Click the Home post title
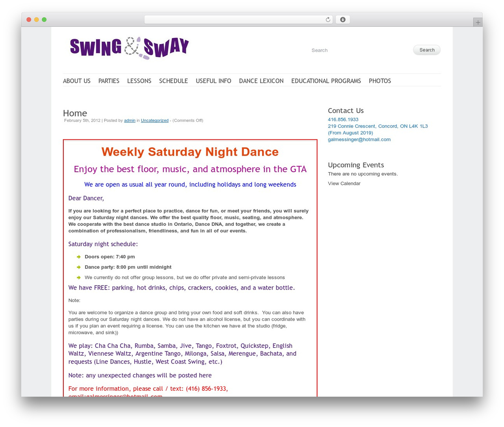The height and width of the screenshot is (427, 504). [x=75, y=113]
